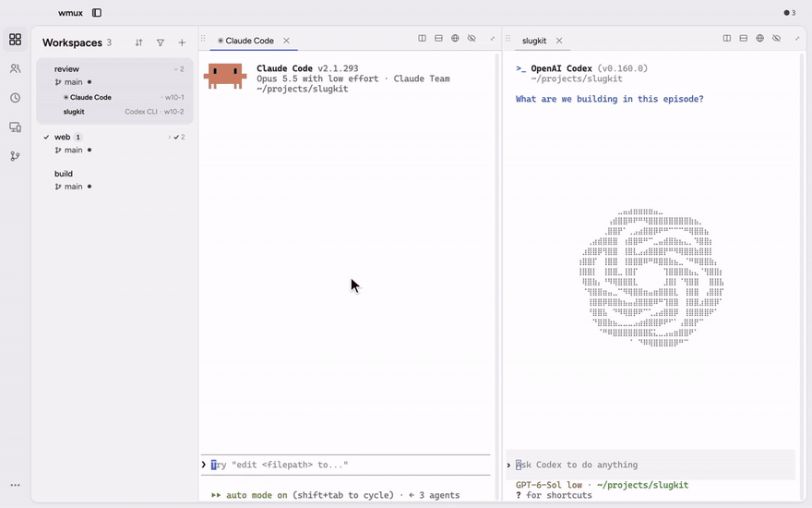Open browser globe in Claude Code pane
The image size is (812, 508).
(x=455, y=39)
